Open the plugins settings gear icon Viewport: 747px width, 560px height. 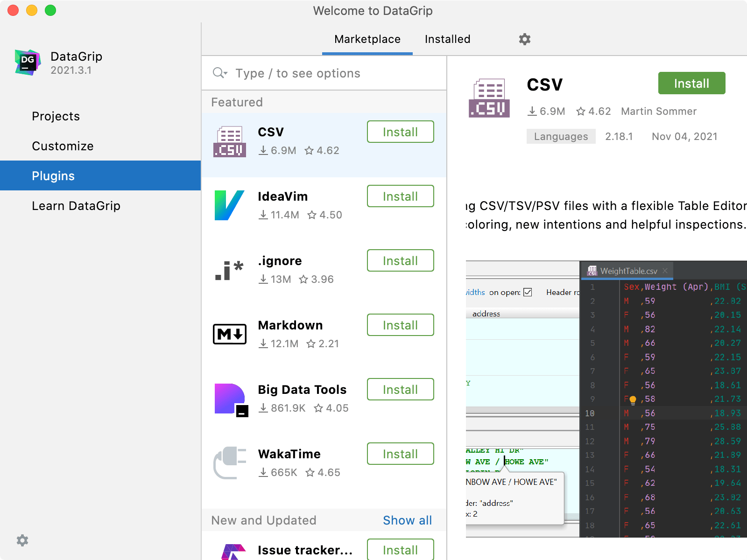pyautogui.click(x=525, y=39)
